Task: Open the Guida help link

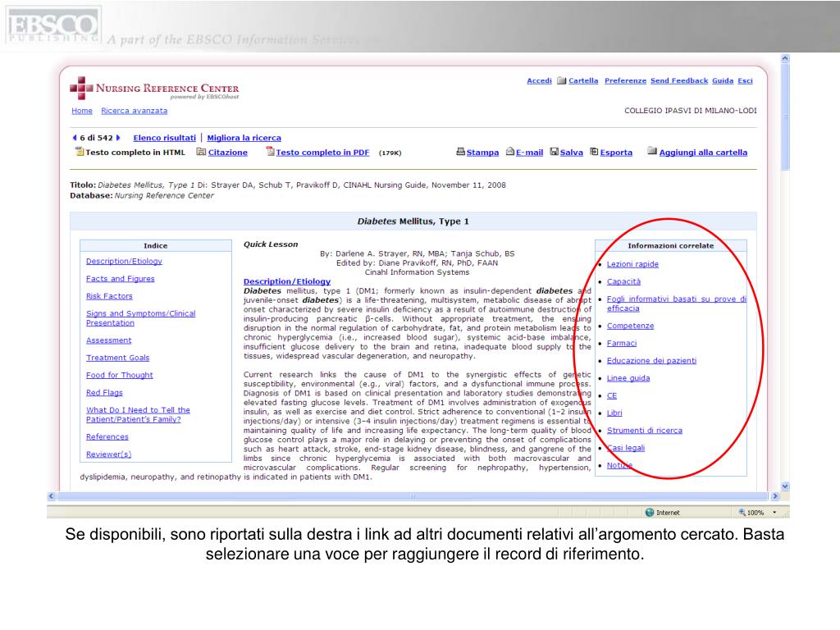Action: click(x=723, y=80)
